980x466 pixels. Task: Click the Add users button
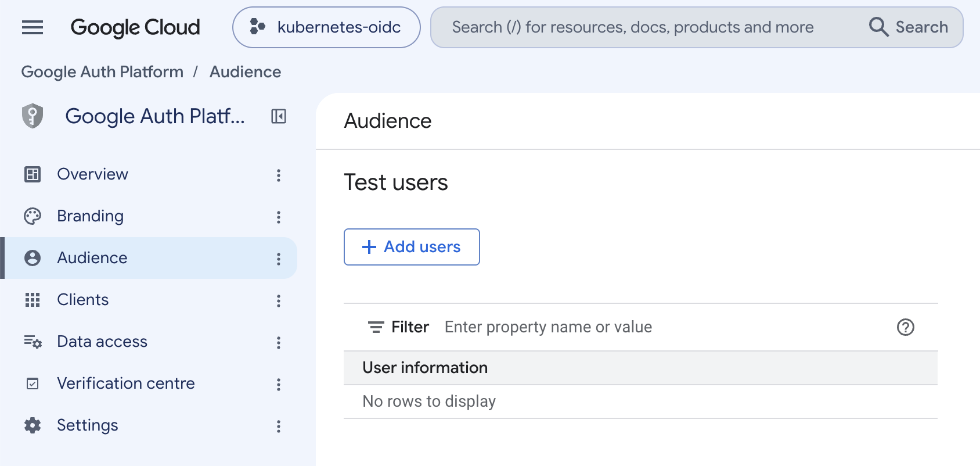pyautogui.click(x=412, y=247)
